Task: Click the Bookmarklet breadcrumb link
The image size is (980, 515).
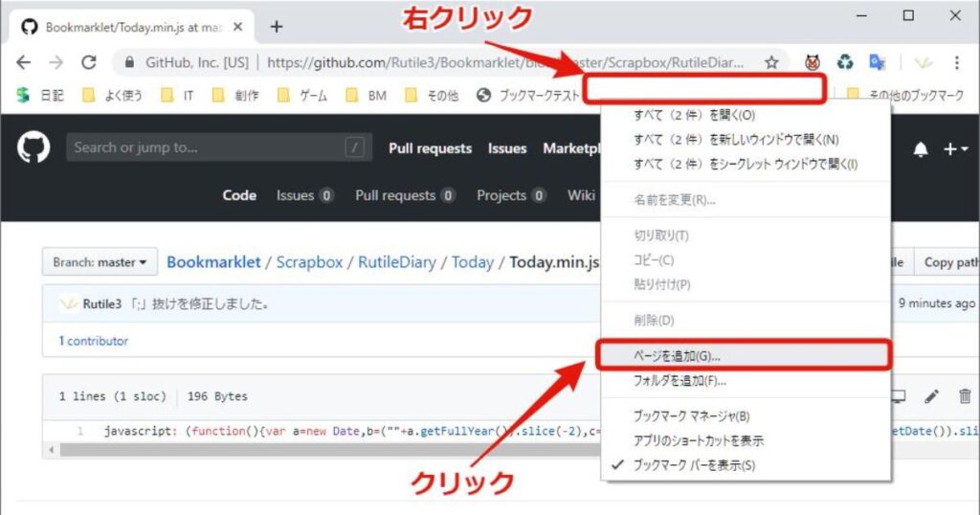Action: [x=213, y=262]
